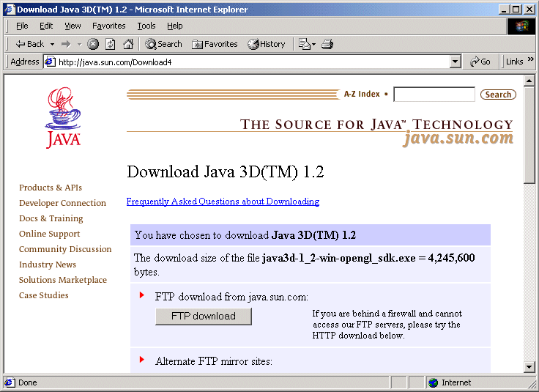Screen dimensions: 539x392
Task: Click the Stop loading icon
Action: (93, 44)
